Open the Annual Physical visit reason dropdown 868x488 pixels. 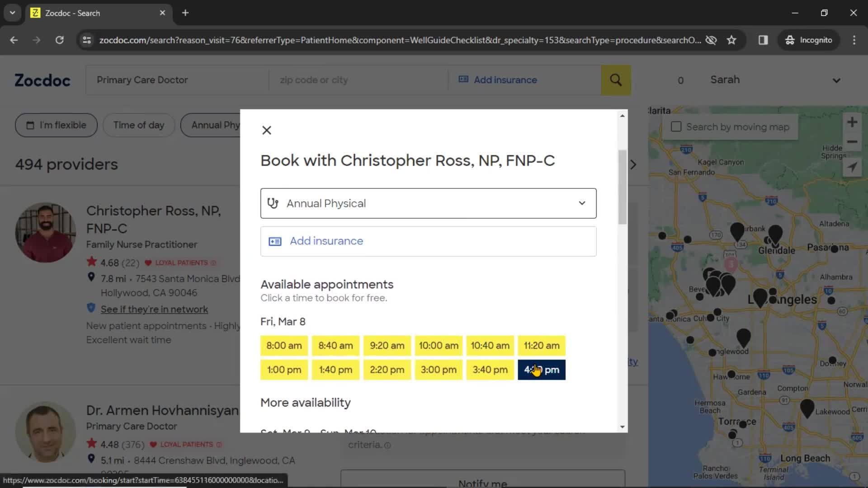pyautogui.click(x=428, y=203)
